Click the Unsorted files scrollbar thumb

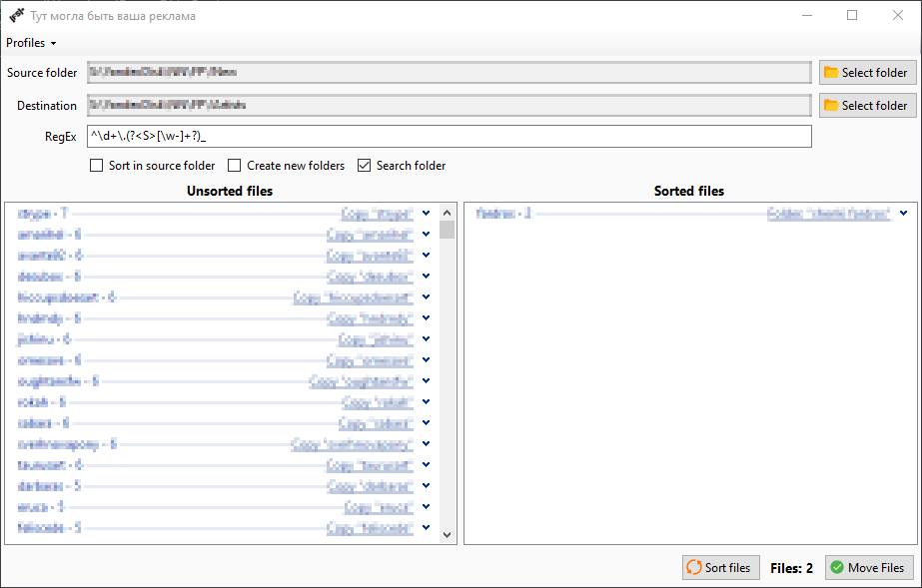coord(447,230)
